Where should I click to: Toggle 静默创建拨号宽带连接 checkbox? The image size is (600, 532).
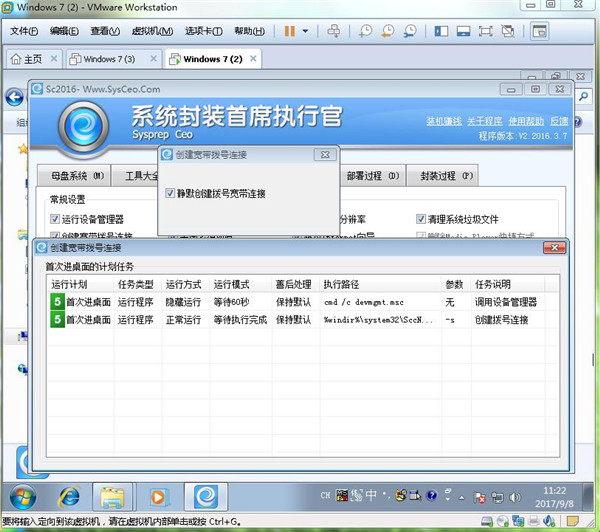(170, 193)
